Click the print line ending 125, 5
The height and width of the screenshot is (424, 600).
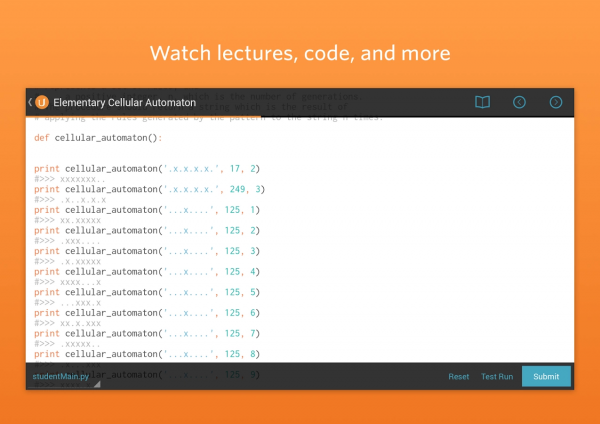(x=147, y=293)
